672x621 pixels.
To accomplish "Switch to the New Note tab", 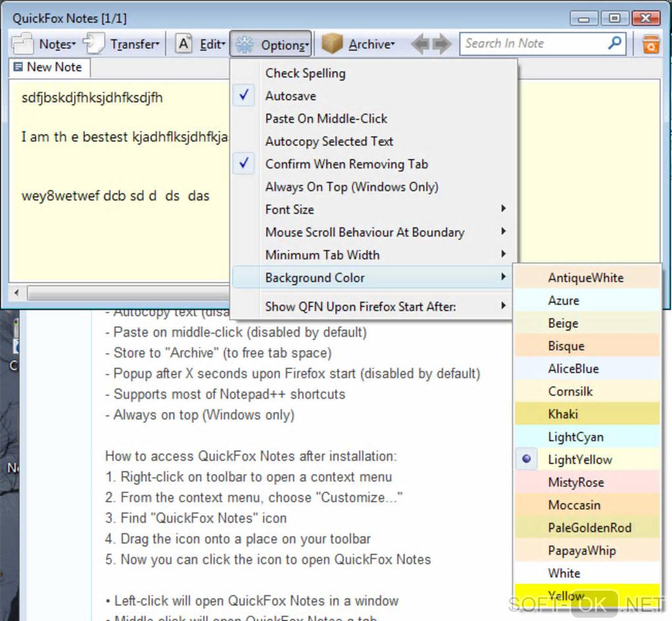I will (x=49, y=67).
